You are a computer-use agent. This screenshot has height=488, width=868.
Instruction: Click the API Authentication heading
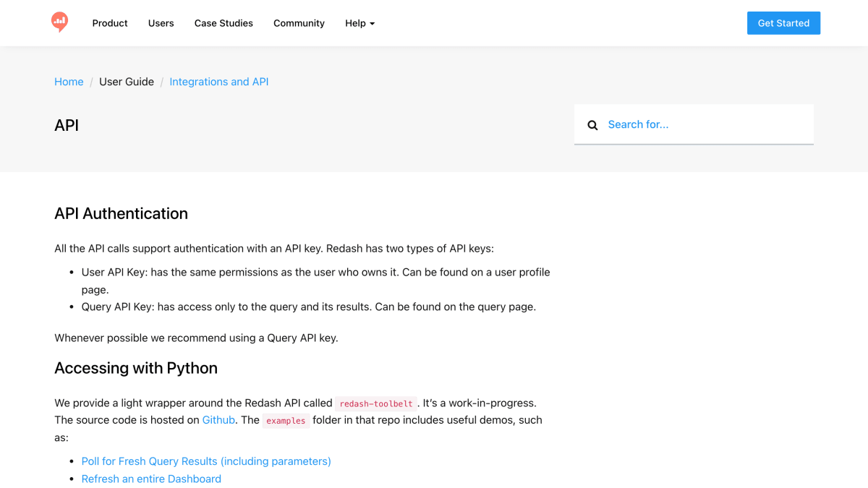click(121, 213)
